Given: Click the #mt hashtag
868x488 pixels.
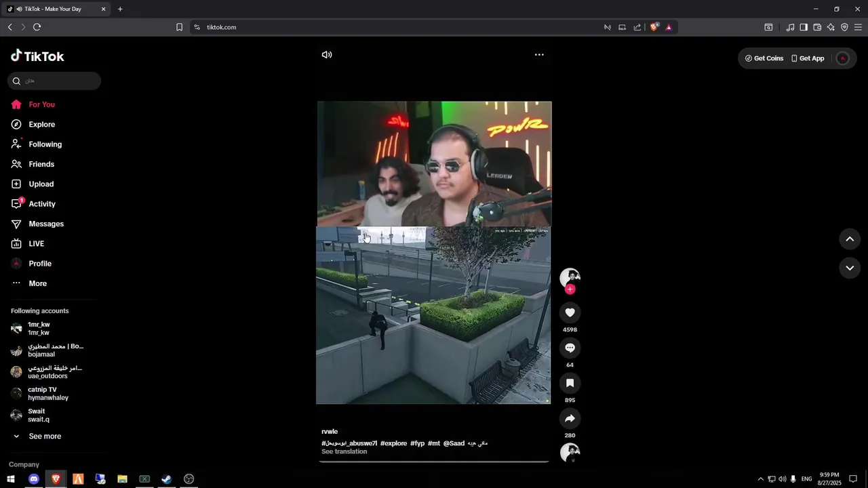Looking at the screenshot, I should pos(434,443).
